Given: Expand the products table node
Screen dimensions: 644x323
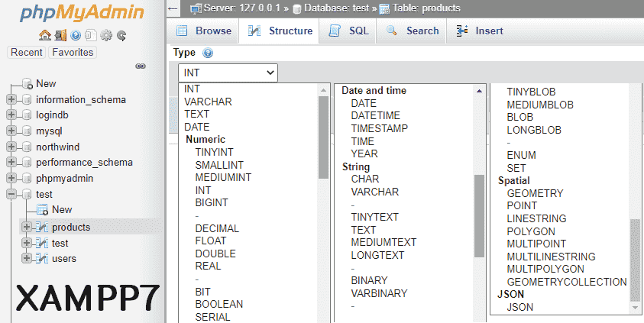Looking at the screenshot, I should click(x=27, y=227).
